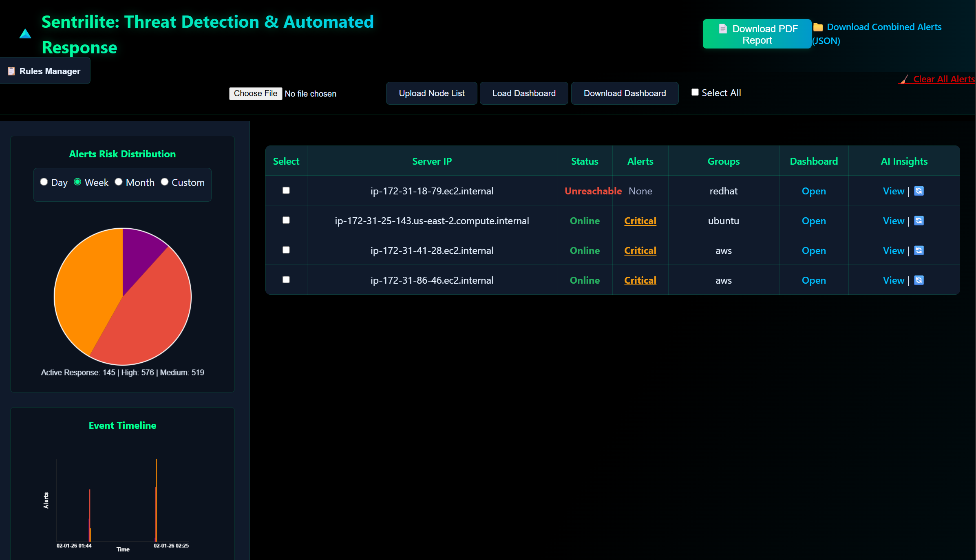Click the Upload Node List button
976x560 pixels.
click(x=431, y=93)
